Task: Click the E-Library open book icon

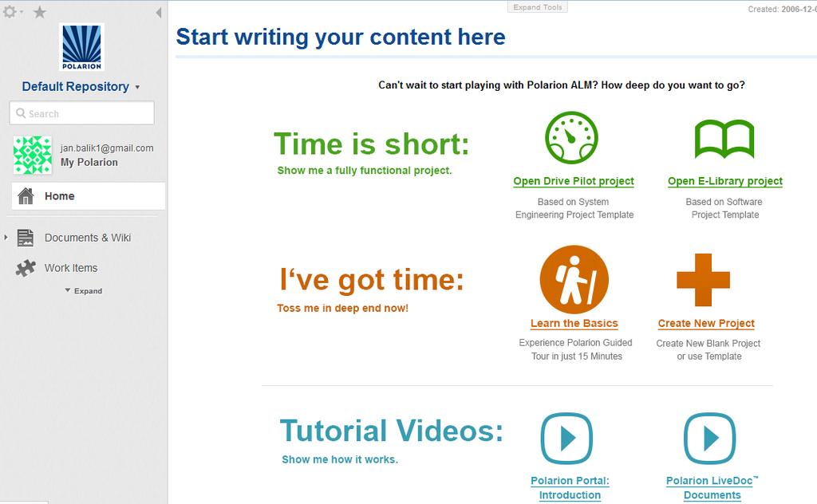Action: click(724, 139)
